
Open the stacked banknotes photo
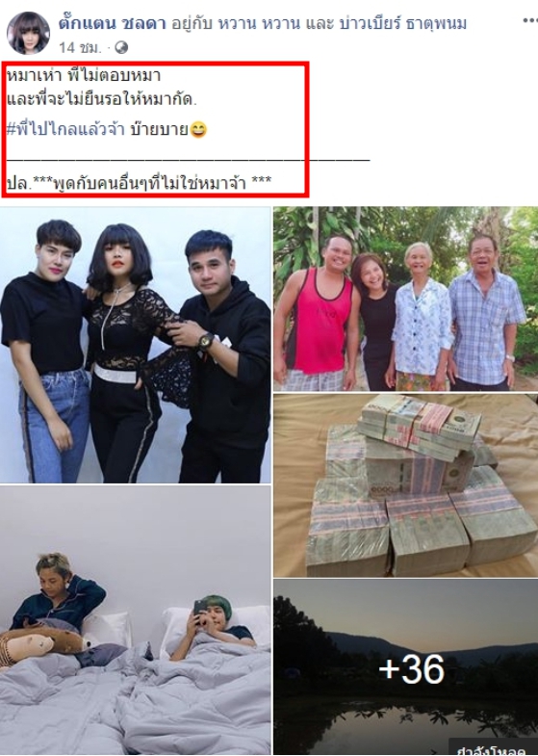click(405, 485)
